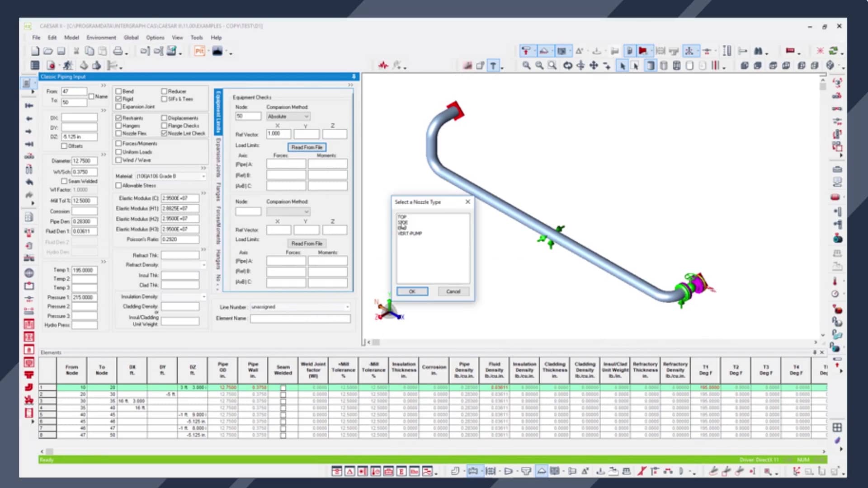Enable the Bend checkbox

[118, 91]
